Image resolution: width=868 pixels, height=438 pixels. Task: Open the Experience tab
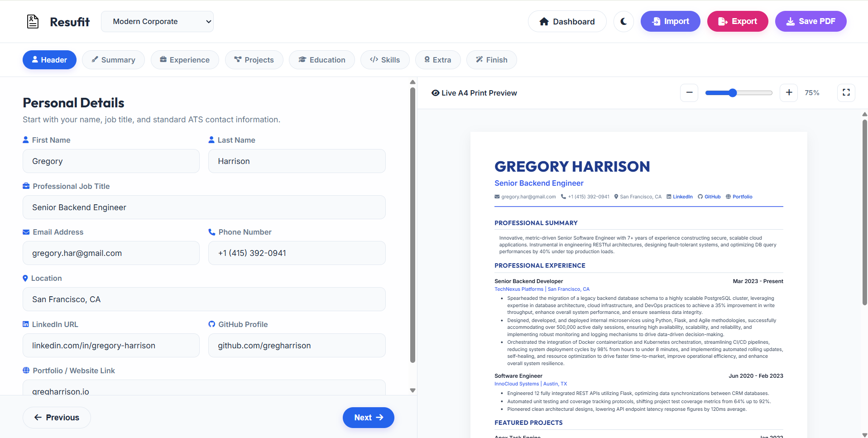click(185, 60)
